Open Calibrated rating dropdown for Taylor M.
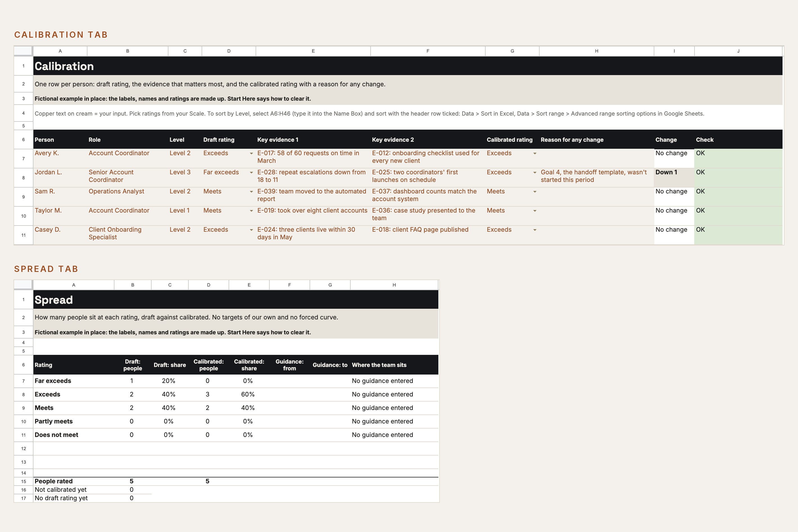Image resolution: width=798 pixels, height=532 pixels. click(x=535, y=211)
